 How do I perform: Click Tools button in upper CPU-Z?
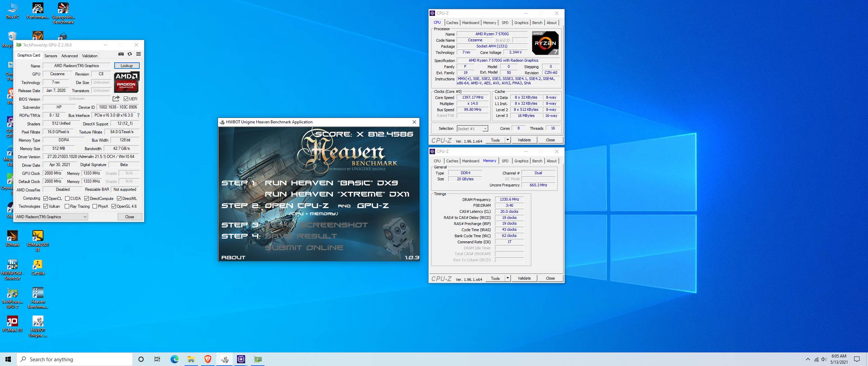(495, 140)
